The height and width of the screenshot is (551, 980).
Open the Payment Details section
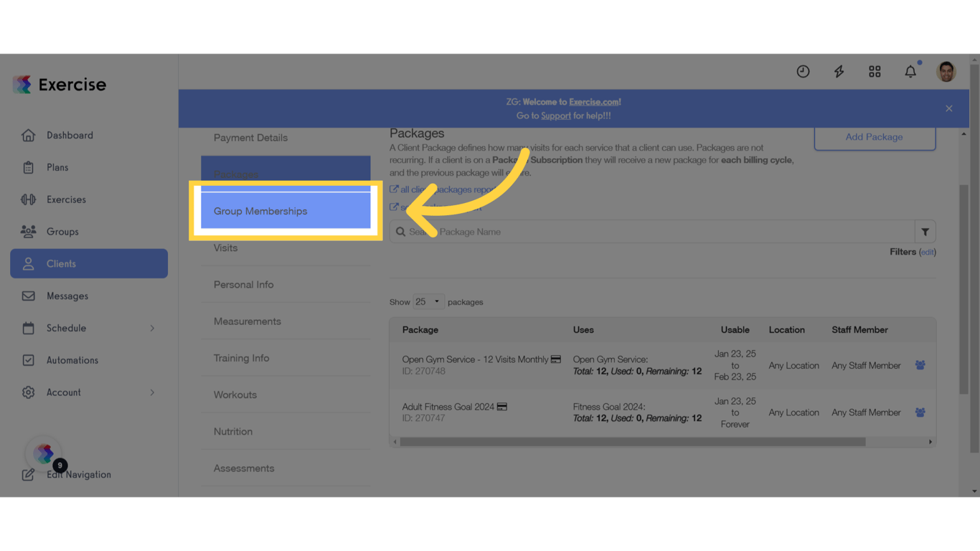click(250, 137)
